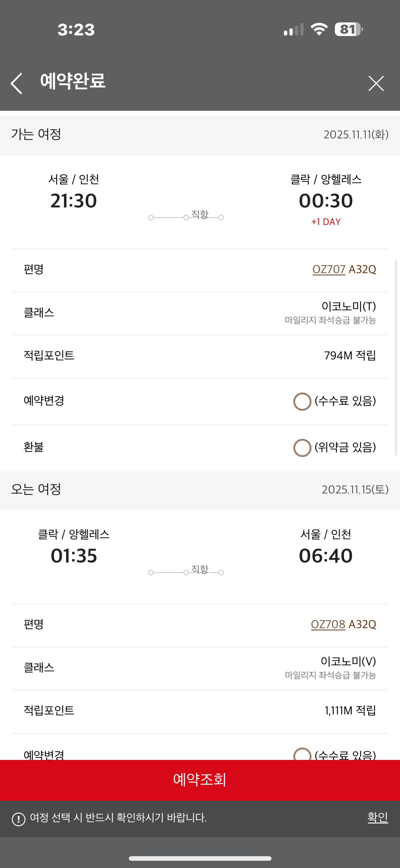Tap outbound 환불 circle icon
The width and height of the screenshot is (400, 868).
click(x=302, y=448)
